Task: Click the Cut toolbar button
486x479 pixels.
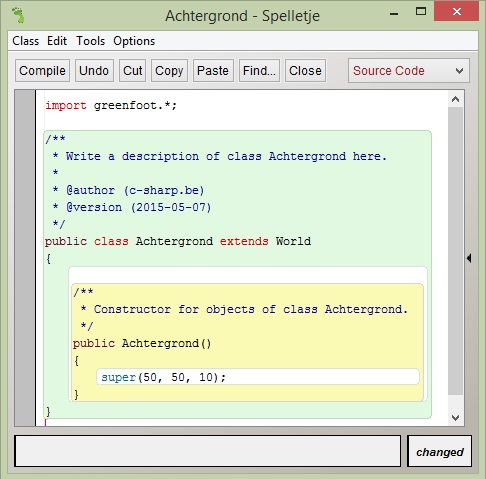Action: coord(133,71)
